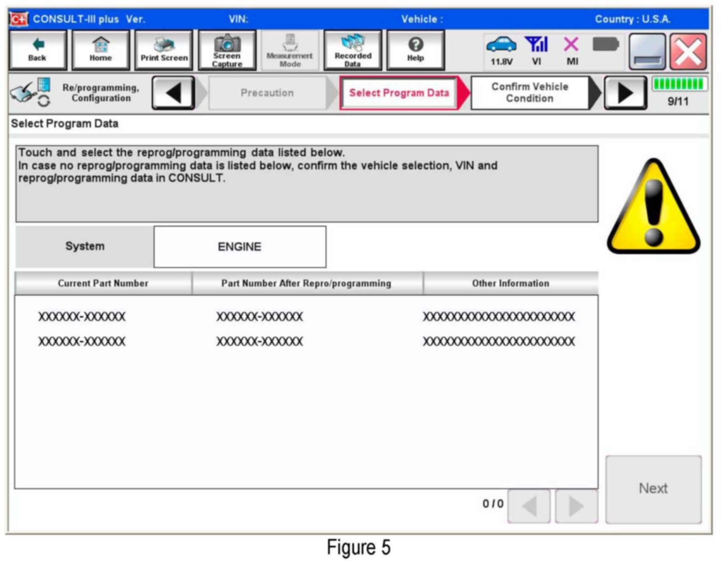This screenshot has width=728, height=570.
Task: Select the first program data row
Action: 306,317
